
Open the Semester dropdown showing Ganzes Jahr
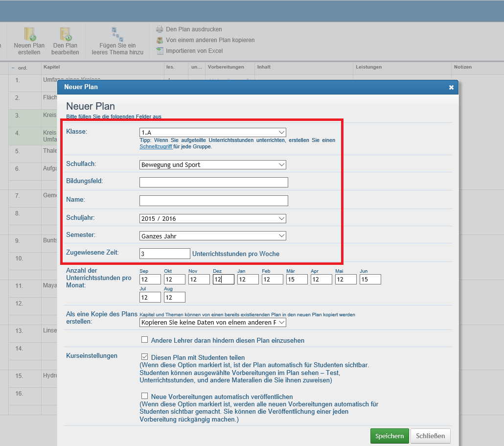pyautogui.click(x=212, y=236)
